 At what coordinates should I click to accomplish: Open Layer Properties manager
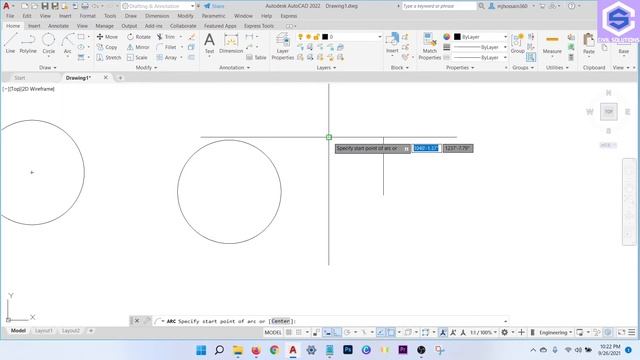pyautogui.click(x=282, y=46)
